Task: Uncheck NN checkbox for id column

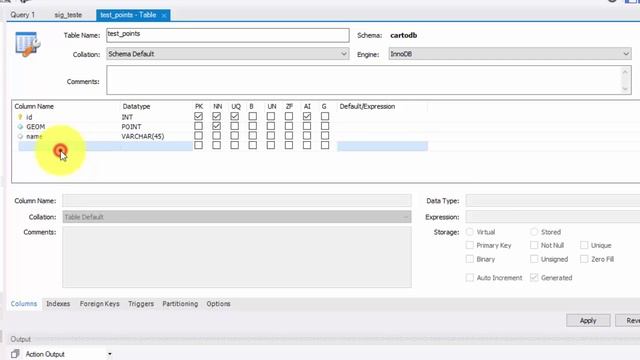Action: click(x=216, y=116)
